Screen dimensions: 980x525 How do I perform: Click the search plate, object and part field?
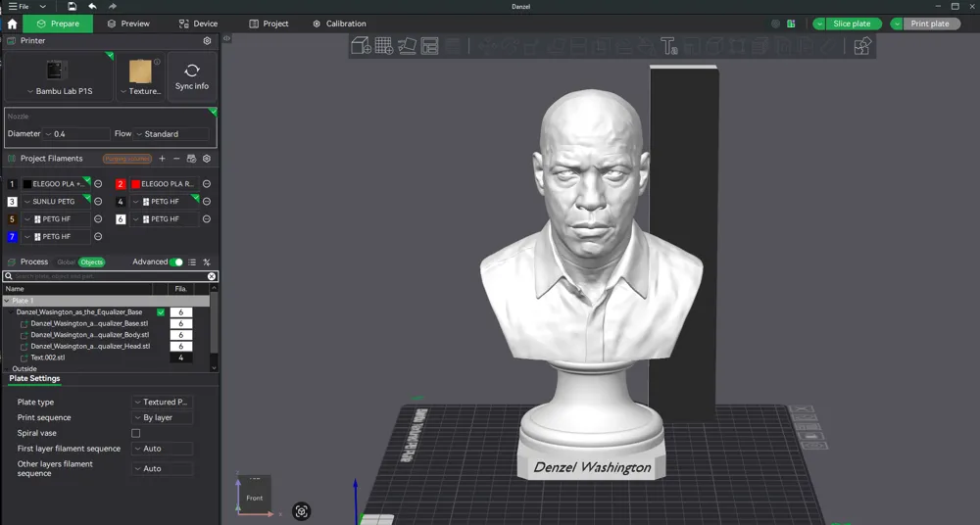click(x=111, y=276)
